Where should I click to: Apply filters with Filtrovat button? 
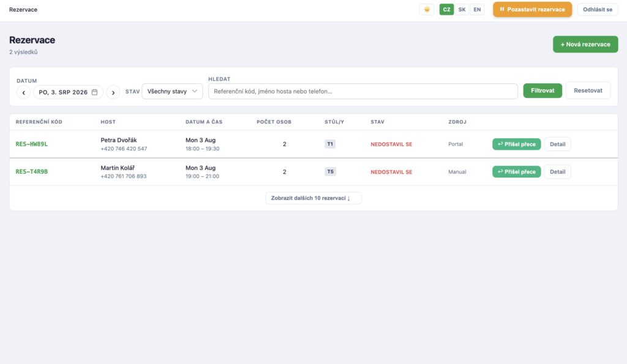(x=543, y=91)
